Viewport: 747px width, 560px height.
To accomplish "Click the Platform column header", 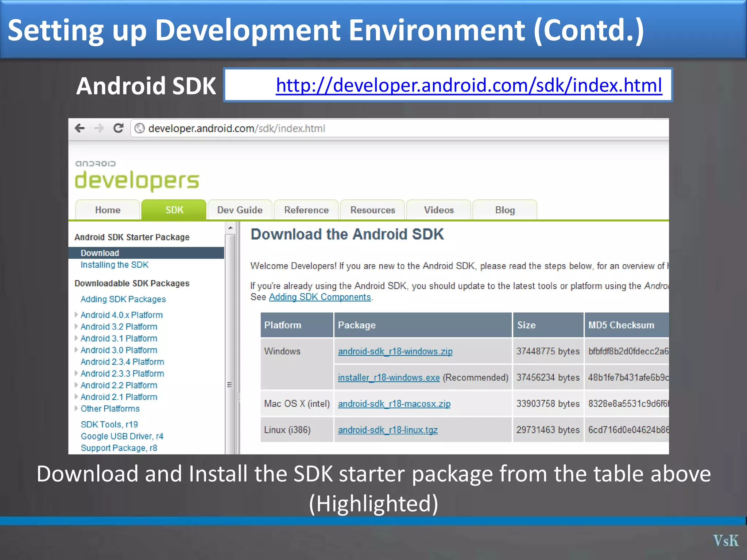I will 297,325.
